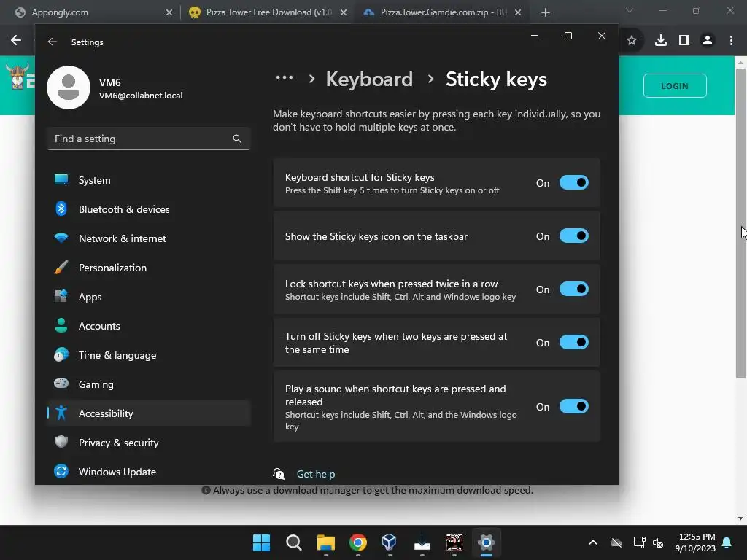Open System settings icon in sidebar

(x=61, y=179)
